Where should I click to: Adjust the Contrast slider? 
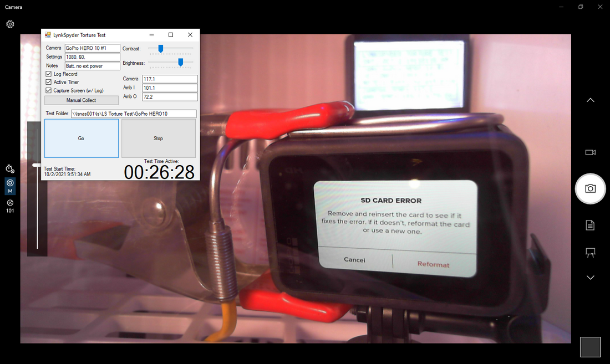[161, 48]
